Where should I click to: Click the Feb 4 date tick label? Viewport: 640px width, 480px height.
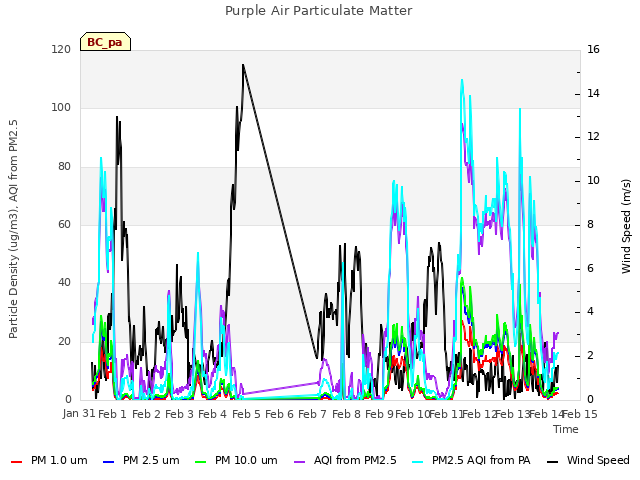coord(212,414)
